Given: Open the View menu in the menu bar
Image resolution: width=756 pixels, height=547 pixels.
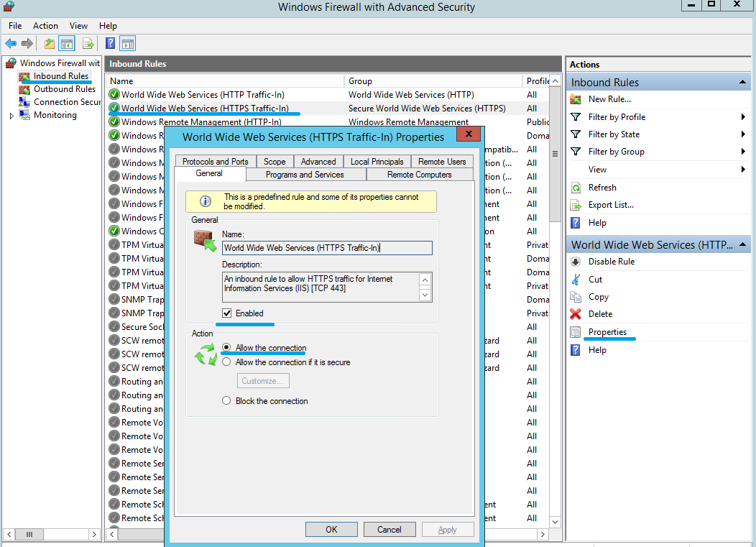Looking at the screenshot, I should [78, 26].
